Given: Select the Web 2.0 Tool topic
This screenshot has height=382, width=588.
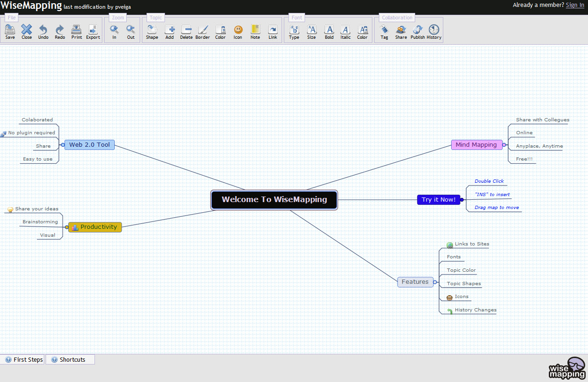Looking at the screenshot, I should coord(89,144).
